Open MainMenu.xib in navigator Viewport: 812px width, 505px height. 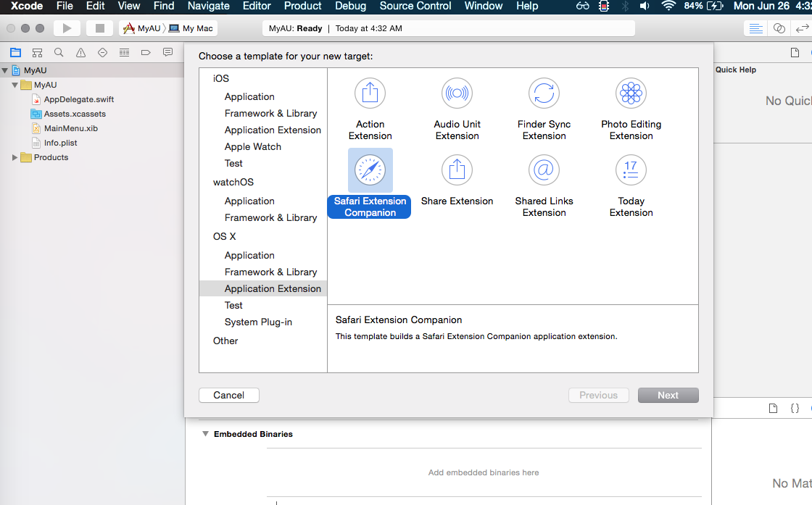71,128
